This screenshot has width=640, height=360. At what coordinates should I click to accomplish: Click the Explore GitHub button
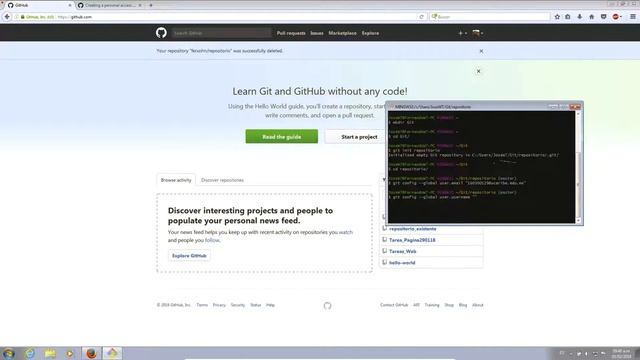click(x=189, y=256)
